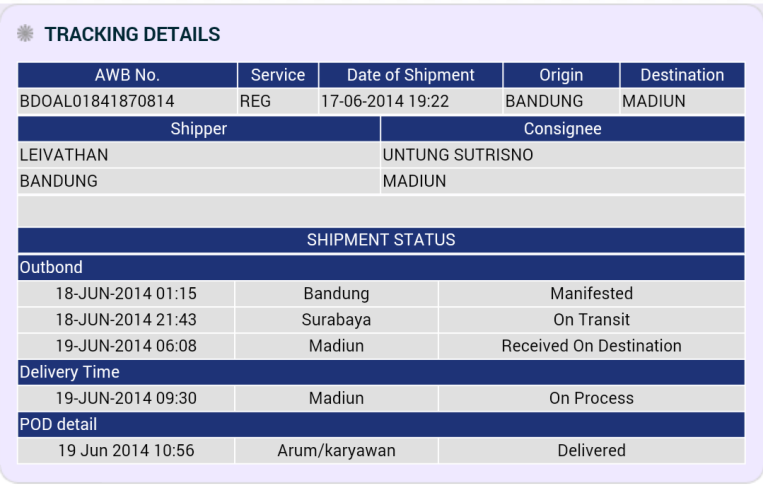
Task: Click the Destination column header
Action: tap(682, 75)
